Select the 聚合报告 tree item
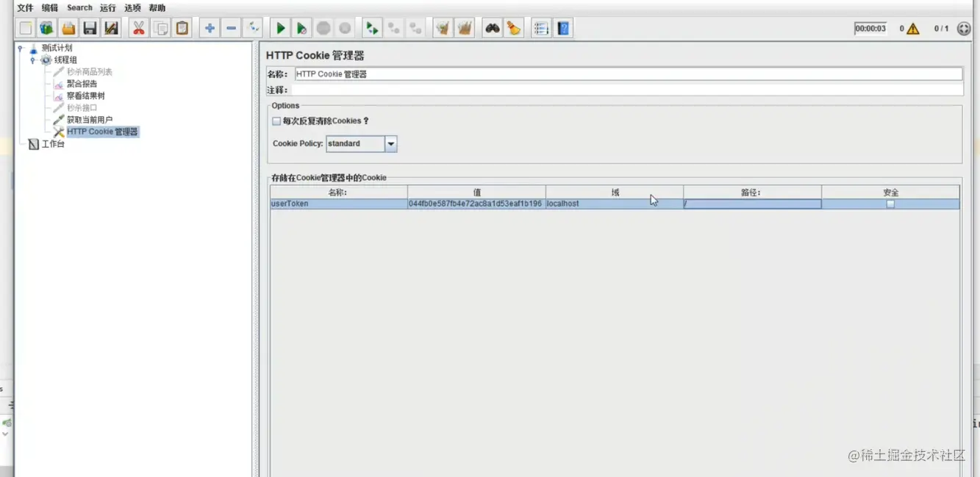 coord(82,84)
